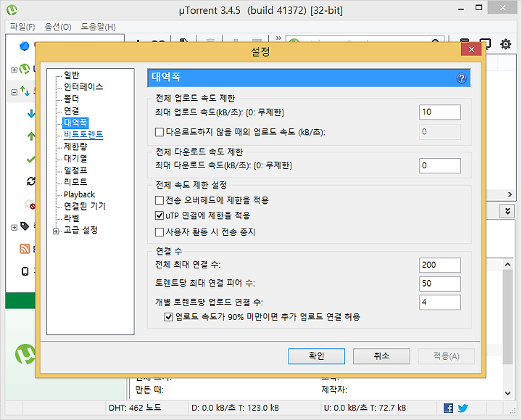This screenshot has width=522, height=420.
Task: Select 'Playback' settings category
Action: point(79,194)
